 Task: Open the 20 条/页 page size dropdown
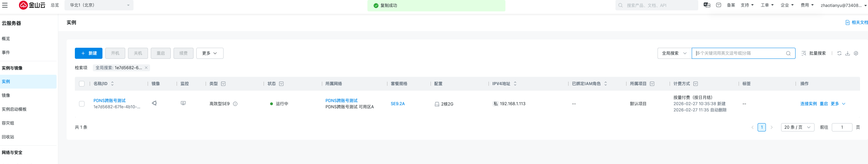(797, 127)
